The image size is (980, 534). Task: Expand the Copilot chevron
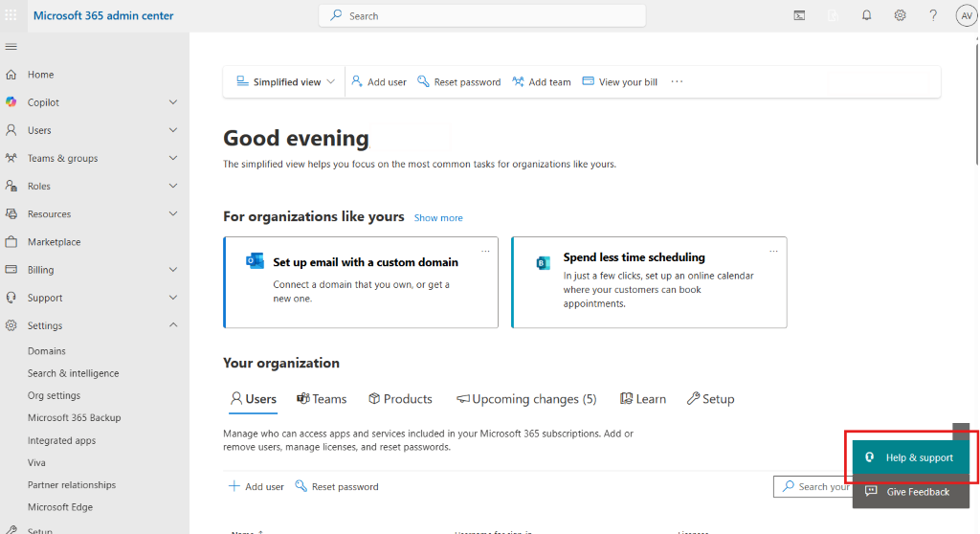click(x=173, y=102)
